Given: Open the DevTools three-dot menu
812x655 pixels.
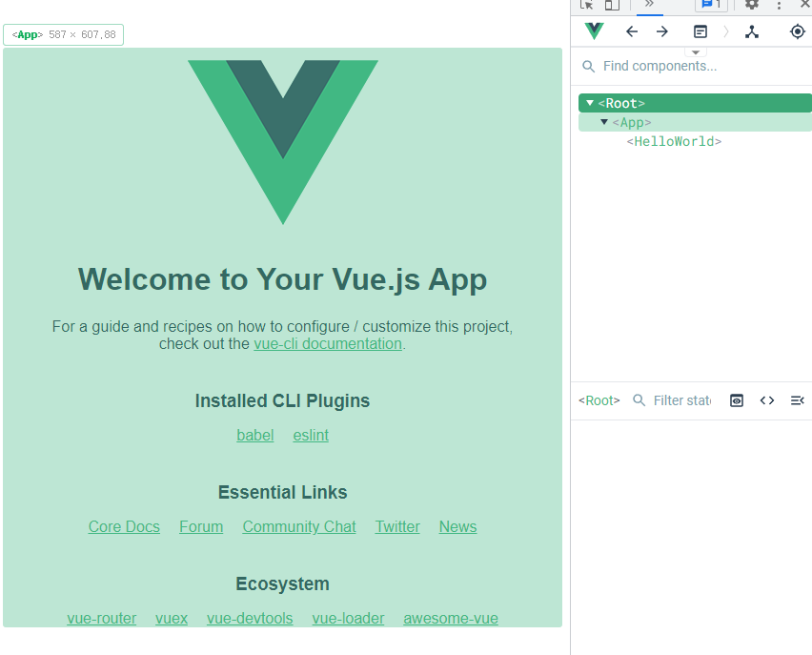Looking at the screenshot, I should click(x=779, y=5).
